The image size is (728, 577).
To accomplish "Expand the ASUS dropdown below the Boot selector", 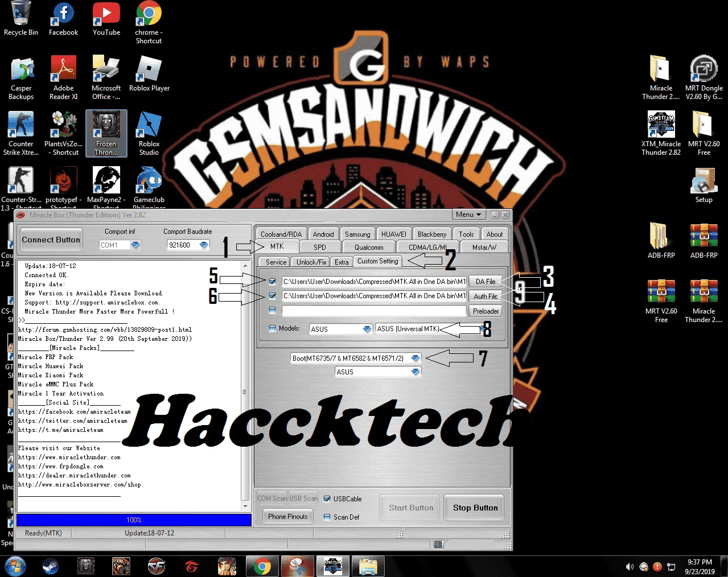I will 416,372.
